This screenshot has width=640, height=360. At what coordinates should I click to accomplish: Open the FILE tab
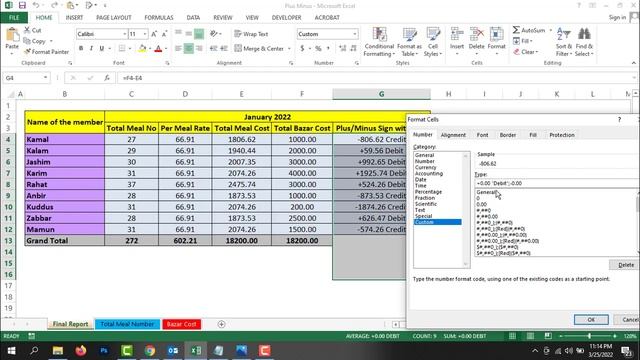pos(14,18)
